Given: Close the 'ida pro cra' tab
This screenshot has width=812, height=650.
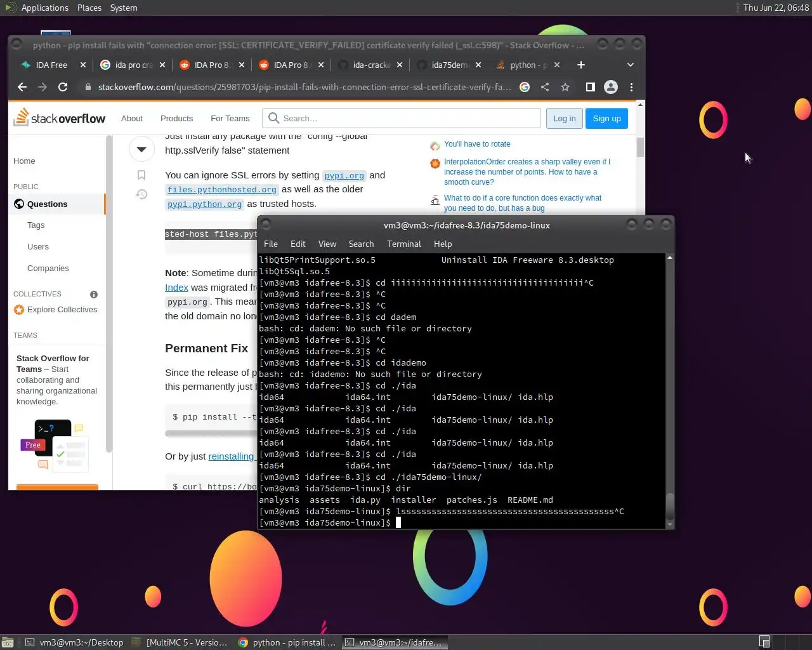Looking at the screenshot, I should (x=162, y=65).
